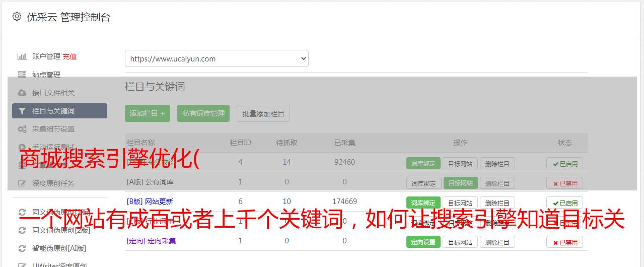
Task: Click the 操作 column header
Action: pyautogui.click(x=460, y=143)
